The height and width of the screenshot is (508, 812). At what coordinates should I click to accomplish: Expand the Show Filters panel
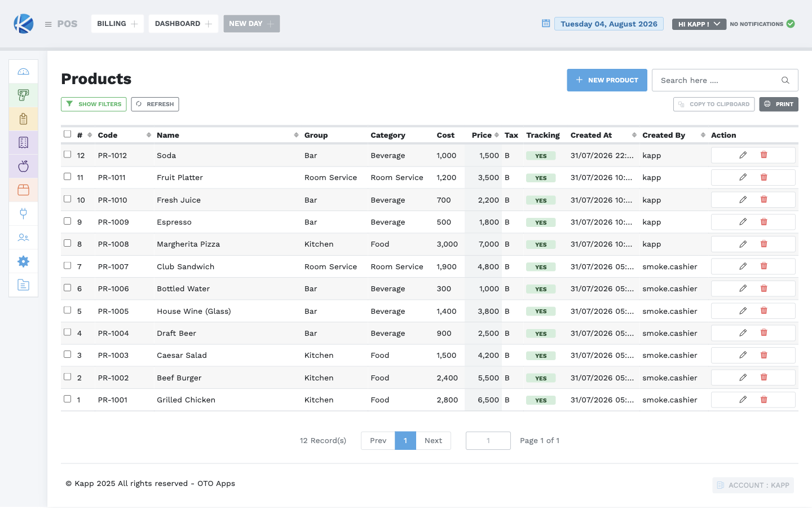tap(94, 104)
